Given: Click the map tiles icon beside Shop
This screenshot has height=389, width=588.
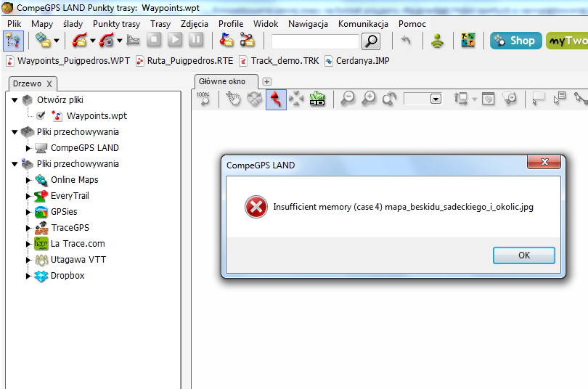Looking at the screenshot, I should pyautogui.click(x=468, y=40).
